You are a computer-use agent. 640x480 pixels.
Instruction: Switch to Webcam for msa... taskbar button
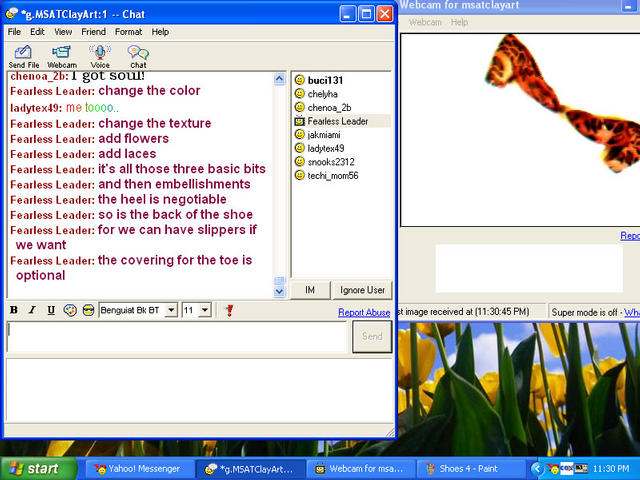pyautogui.click(x=360, y=469)
